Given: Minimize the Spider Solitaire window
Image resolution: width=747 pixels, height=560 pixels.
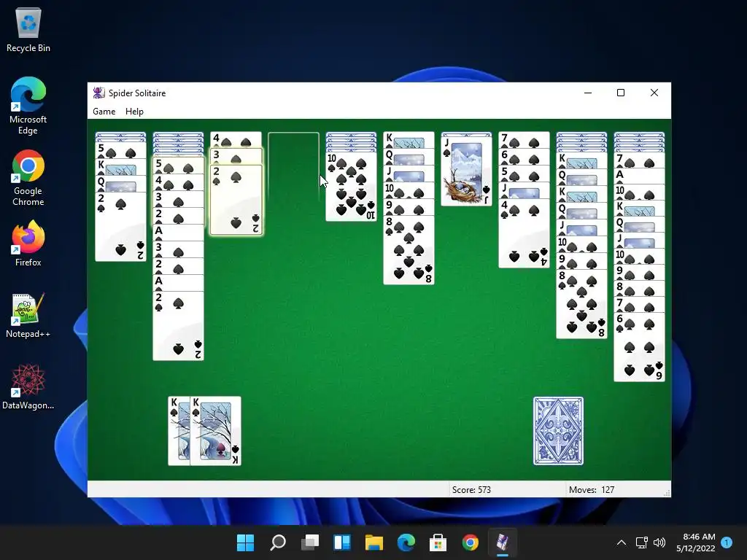Looking at the screenshot, I should tap(588, 93).
